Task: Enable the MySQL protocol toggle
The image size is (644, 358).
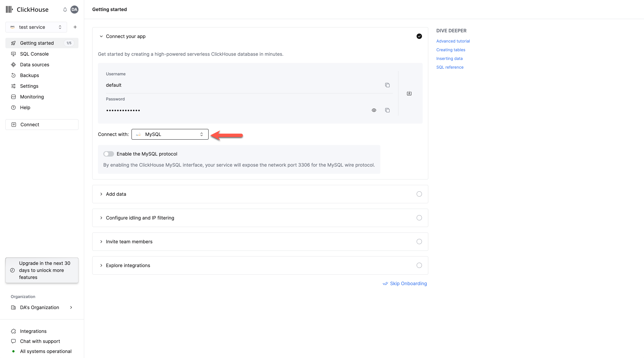Action: (109, 154)
